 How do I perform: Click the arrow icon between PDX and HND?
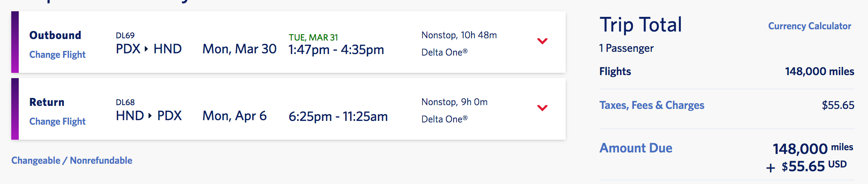tap(146, 49)
